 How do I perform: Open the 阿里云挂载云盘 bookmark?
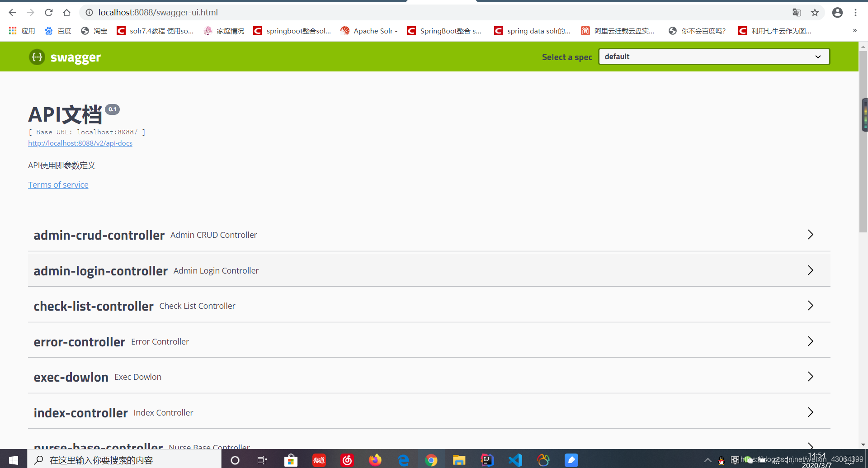618,31
